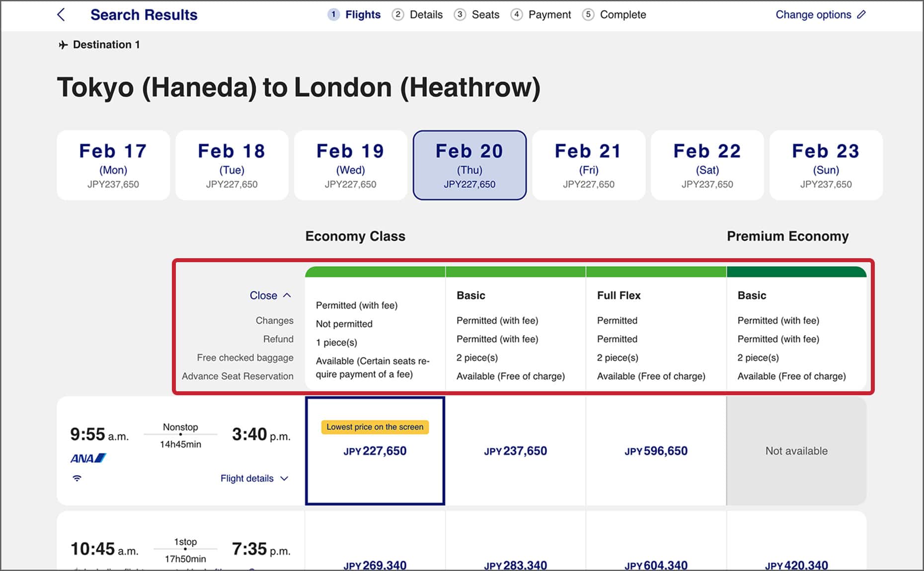Click the ANA airline logo
Viewport: 924px width, 571px height.
pyautogui.click(x=88, y=458)
